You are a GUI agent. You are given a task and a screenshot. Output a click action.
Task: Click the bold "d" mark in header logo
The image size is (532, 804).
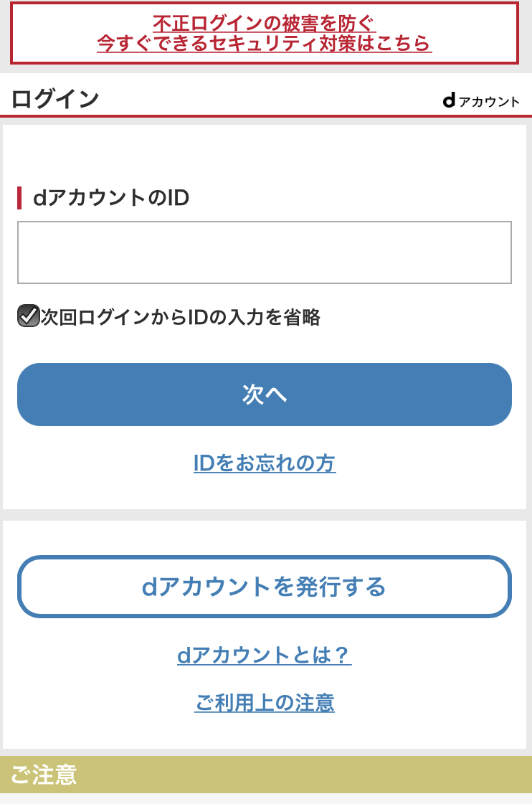coord(449,101)
